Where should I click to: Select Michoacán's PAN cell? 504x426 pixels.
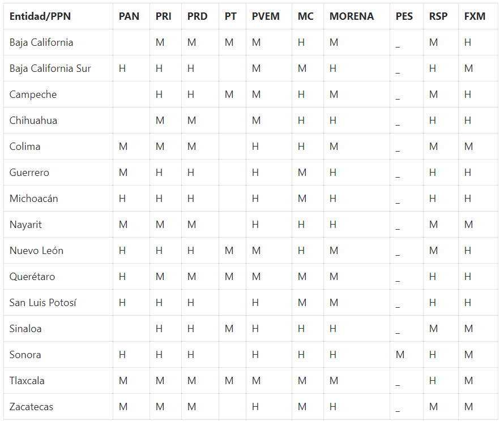click(122, 199)
